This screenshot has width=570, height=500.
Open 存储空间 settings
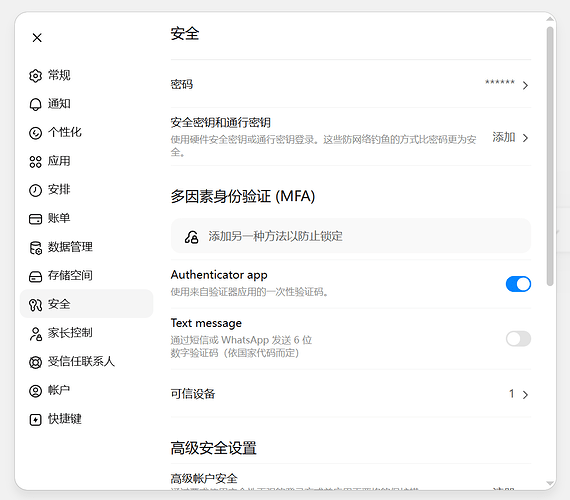click(87, 276)
